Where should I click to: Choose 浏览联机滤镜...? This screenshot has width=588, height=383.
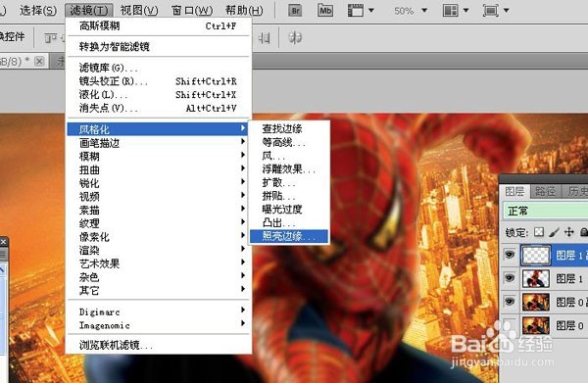158,345
